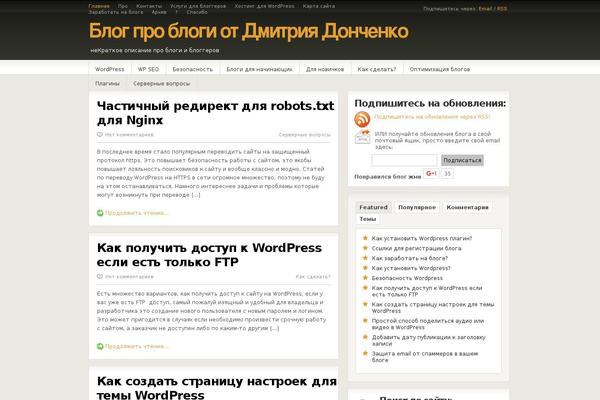Image resolution: width=600 pixels, height=400 pixels.
Task: Click 'Продолжить чтение' under robots.txt post
Action: click(137, 213)
